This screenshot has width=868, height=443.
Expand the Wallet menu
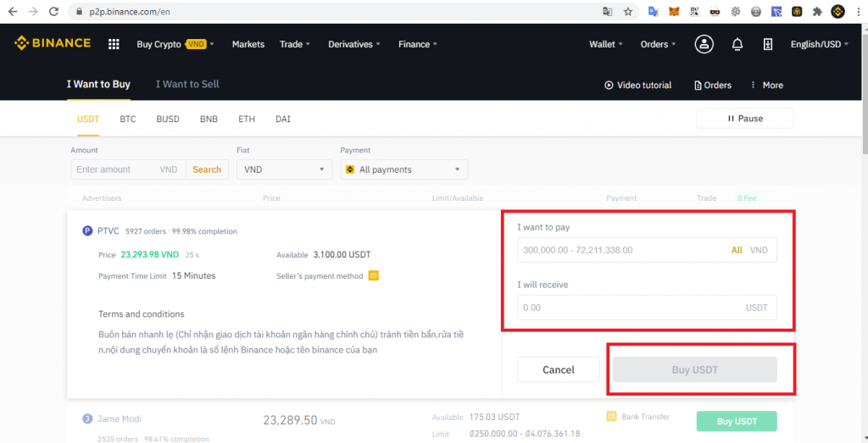click(606, 44)
